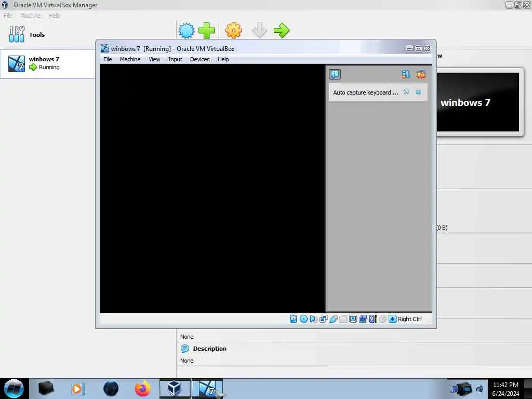The image size is (532, 399).
Task: Launch the media player from taskbar
Action: [77, 389]
